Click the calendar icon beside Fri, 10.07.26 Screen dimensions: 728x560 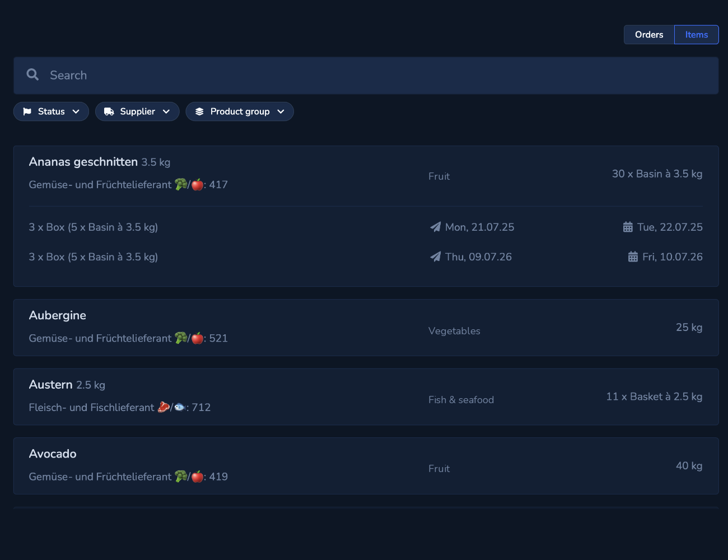coord(633,256)
